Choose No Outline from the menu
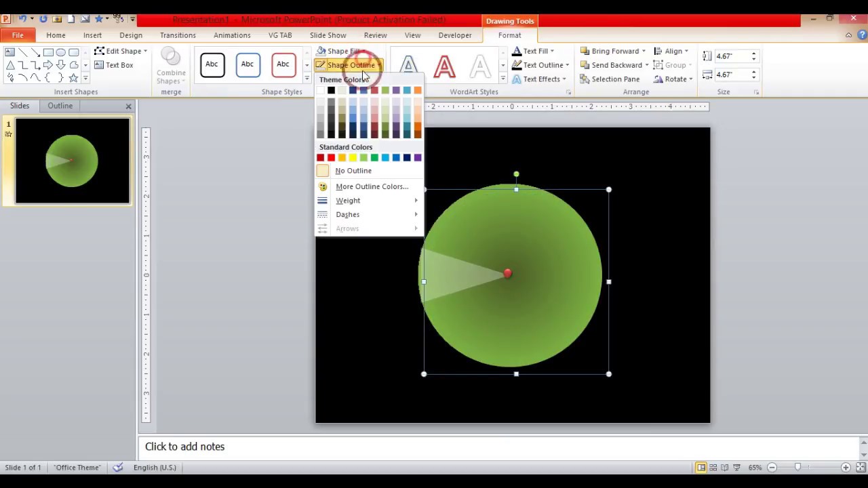Screen dimensions: 868x488 (369, 171)
